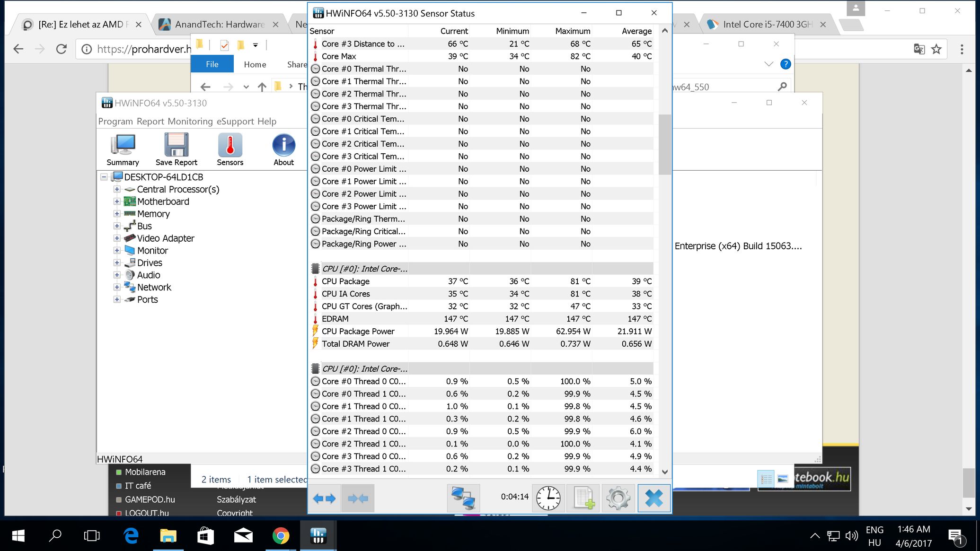This screenshot has height=551, width=980.
Task: Click the Explorer Home ribbon tab
Action: click(x=255, y=64)
